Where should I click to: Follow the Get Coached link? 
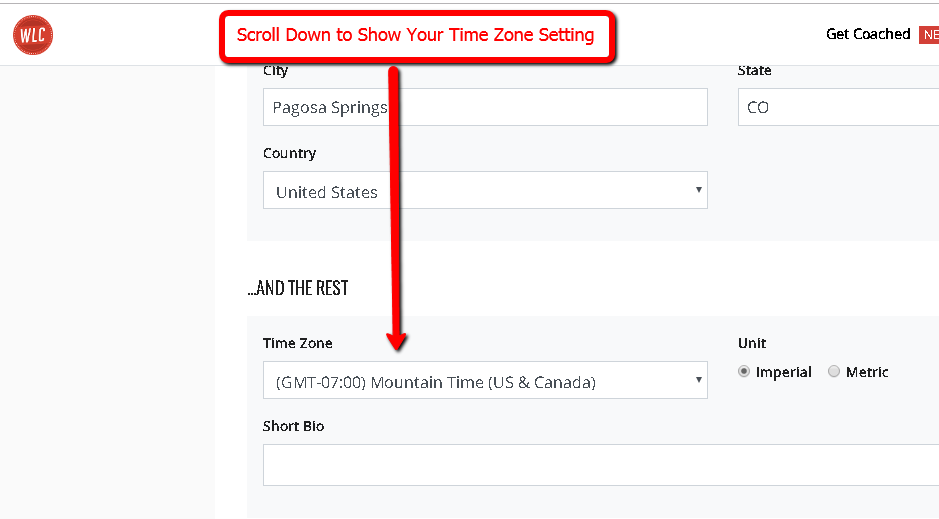pos(868,34)
